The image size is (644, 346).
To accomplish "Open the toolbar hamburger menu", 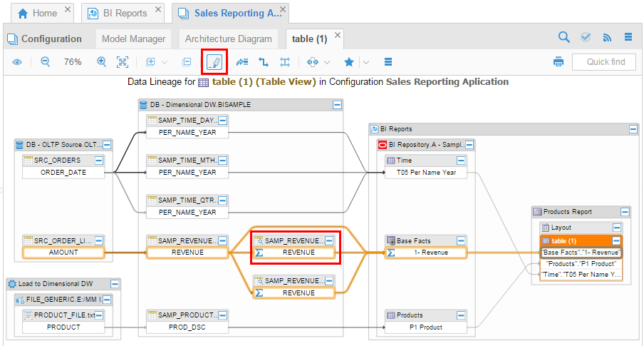I will 388,62.
